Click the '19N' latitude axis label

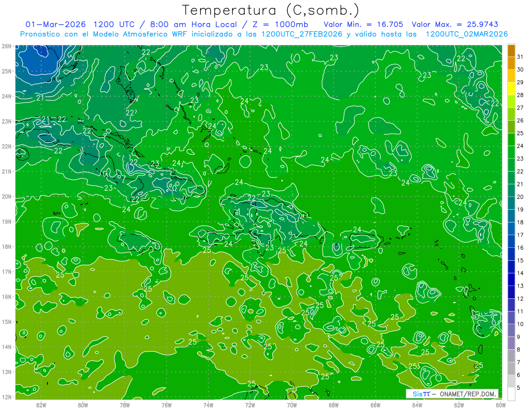coord(6,221)
